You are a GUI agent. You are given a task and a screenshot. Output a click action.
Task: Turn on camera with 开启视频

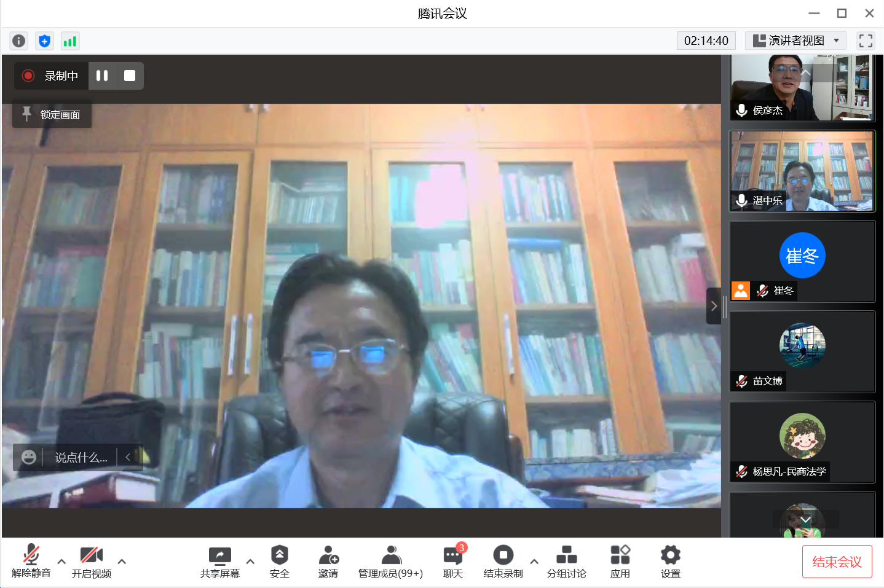92,562
